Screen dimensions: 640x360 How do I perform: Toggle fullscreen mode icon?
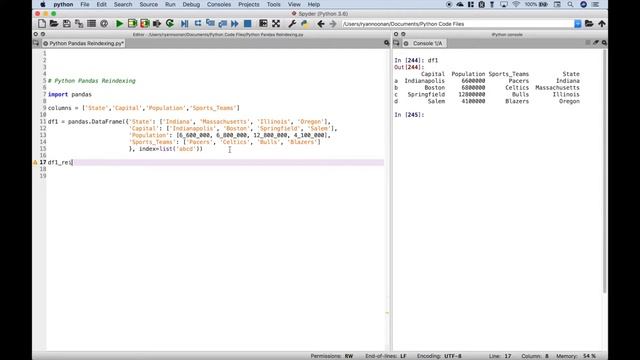click(x=276, y=24)
